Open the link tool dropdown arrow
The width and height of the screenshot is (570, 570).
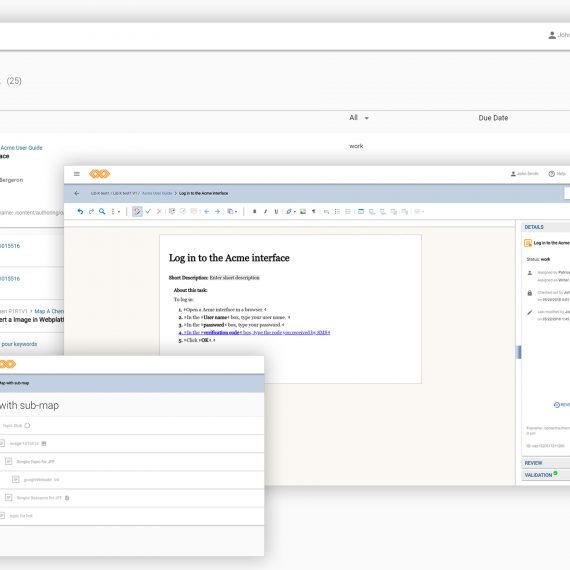295,212
